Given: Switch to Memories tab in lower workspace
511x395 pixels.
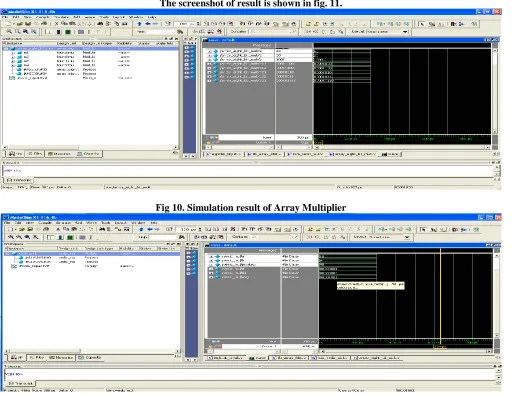Looking at the screenshot, I should (x=61, y=358).
